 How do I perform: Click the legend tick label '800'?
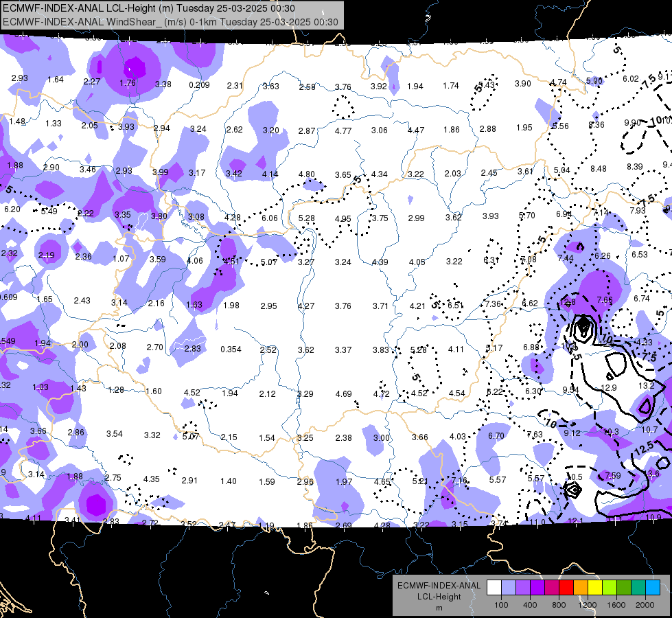coord(559,605)
